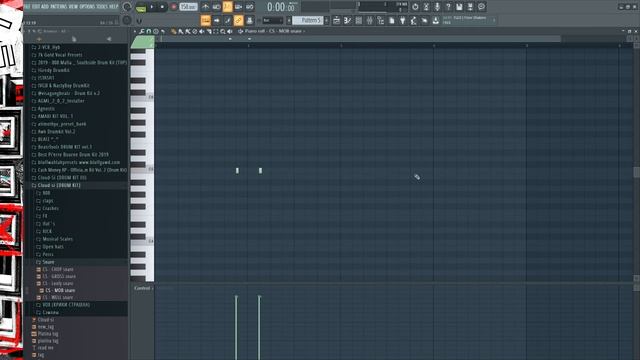Disable the highlighted recording countdown
The width and height of the screenshot is (640, 360).
pos(227,7)
